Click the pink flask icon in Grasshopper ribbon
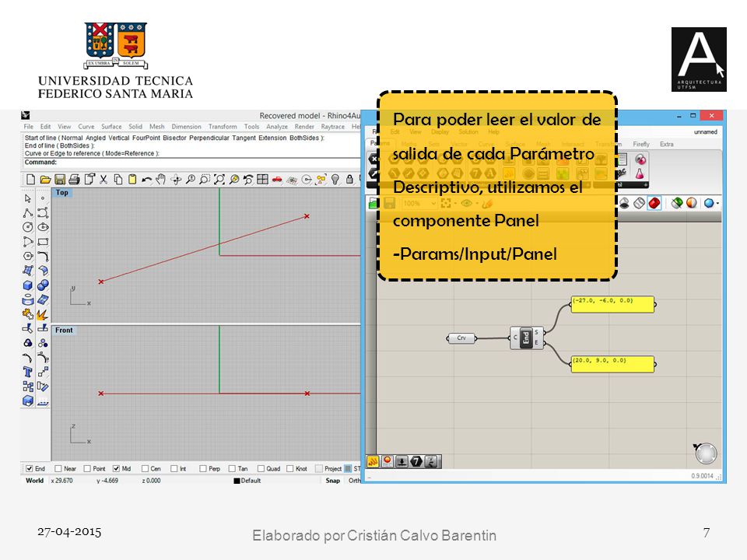Image resolution: width=747 pixels, height=560 pixels. 640,173
